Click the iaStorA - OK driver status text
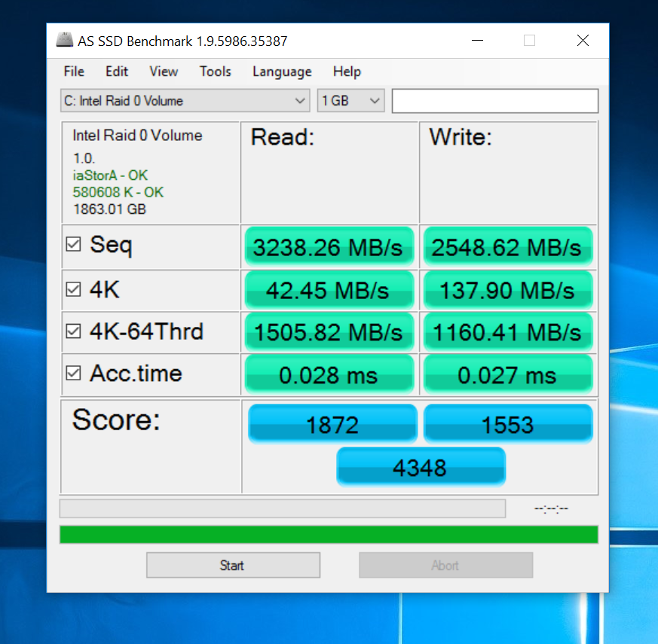 (x=110, y=175)
